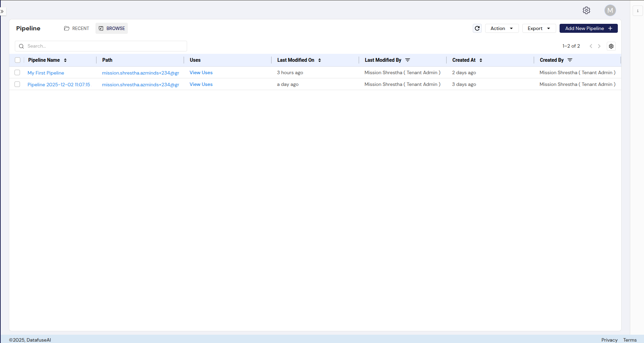Sort by Pipeline Name sort icon
The image size is (644, 343).
65,60
